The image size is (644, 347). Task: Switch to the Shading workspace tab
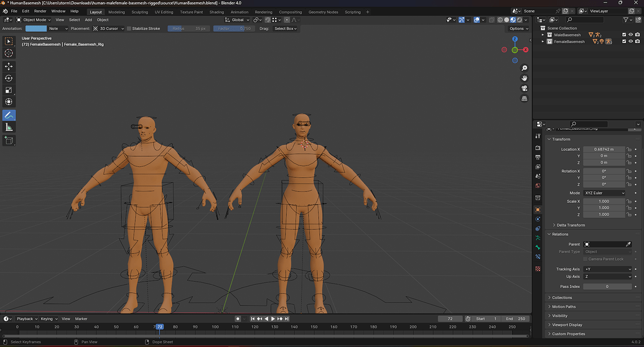217,12
